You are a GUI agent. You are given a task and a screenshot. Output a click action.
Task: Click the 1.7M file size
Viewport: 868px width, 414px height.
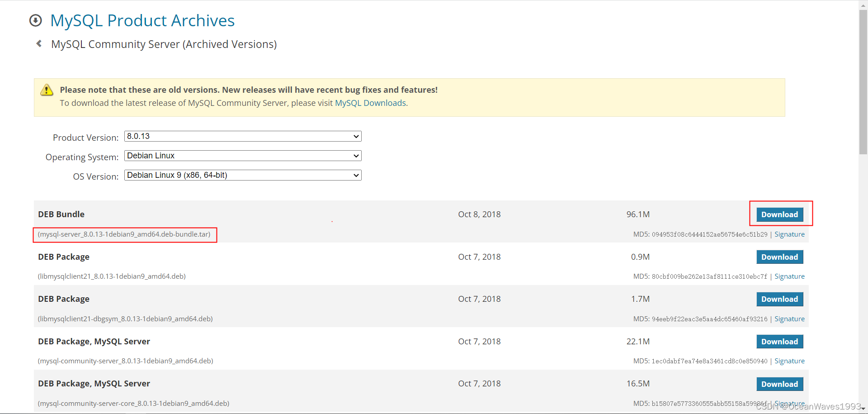coord(640,299)
